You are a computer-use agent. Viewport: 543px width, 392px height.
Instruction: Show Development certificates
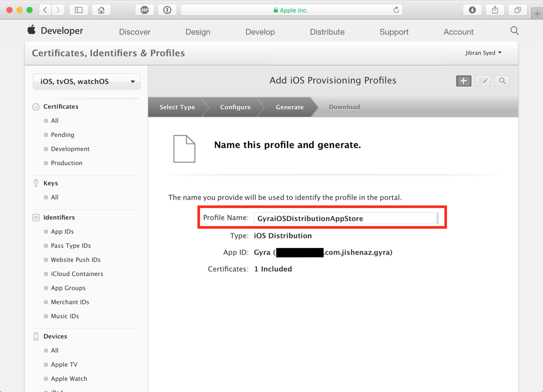tap(71, 149)
